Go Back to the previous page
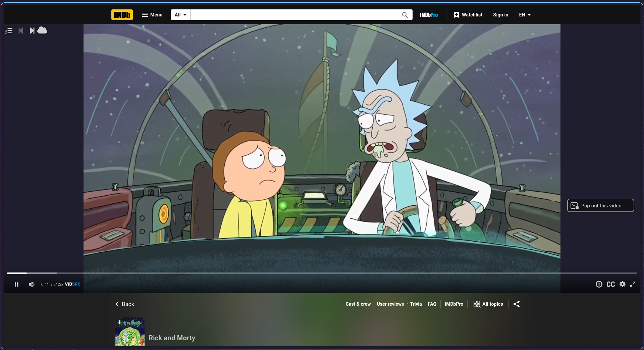This screenshot has width=644, height=350. pyautogui.click(x=124, y=304)
